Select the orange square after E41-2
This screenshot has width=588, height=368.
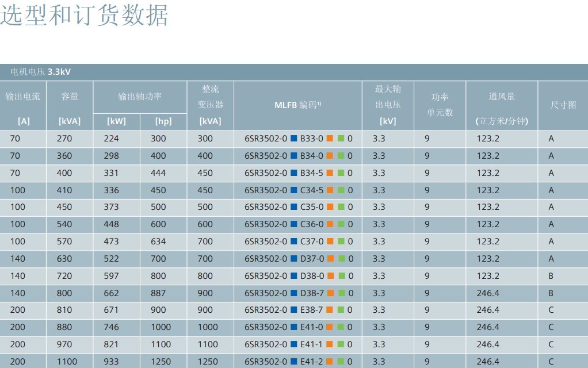tap(330, 362)
